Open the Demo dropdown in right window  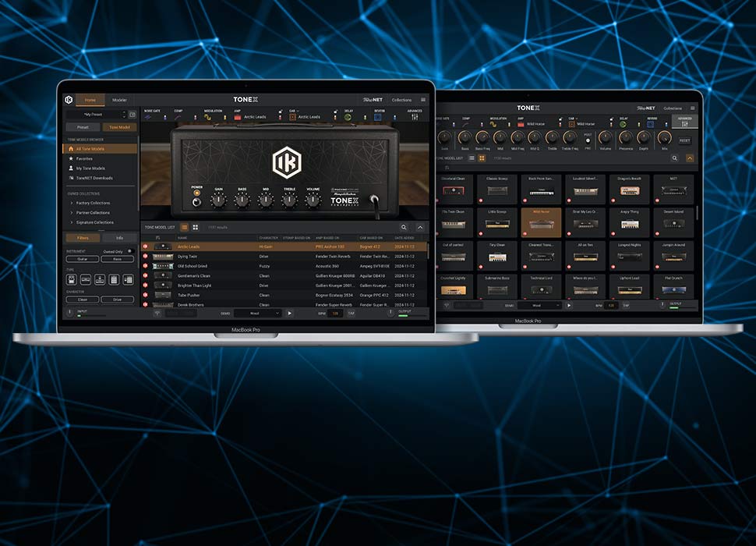539,305
